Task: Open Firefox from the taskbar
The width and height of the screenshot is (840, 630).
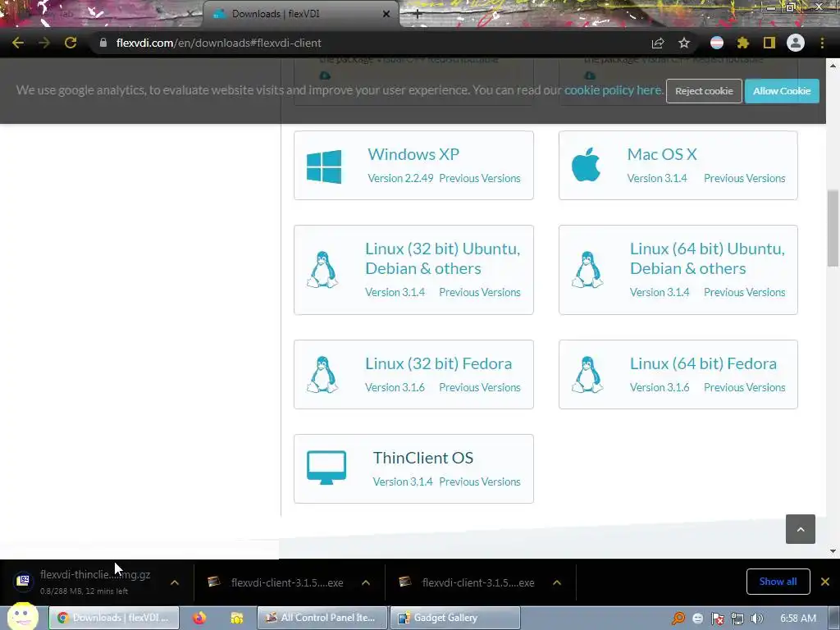Action: click(199, 618)
